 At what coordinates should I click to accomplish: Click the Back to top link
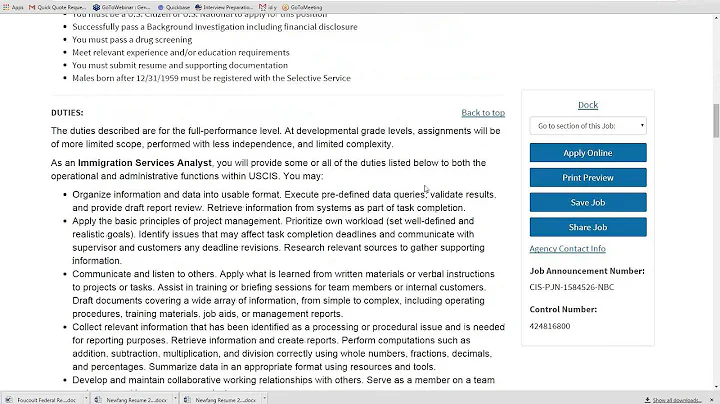coord(483,112)
